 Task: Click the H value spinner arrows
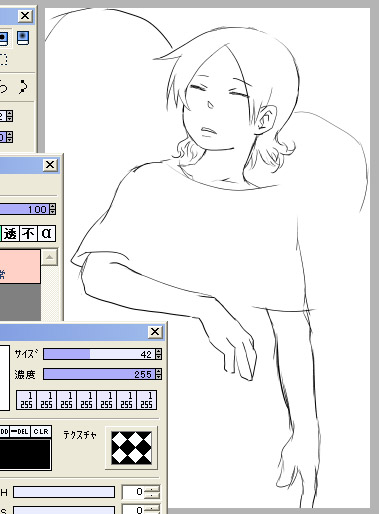(x=153, y=492)
